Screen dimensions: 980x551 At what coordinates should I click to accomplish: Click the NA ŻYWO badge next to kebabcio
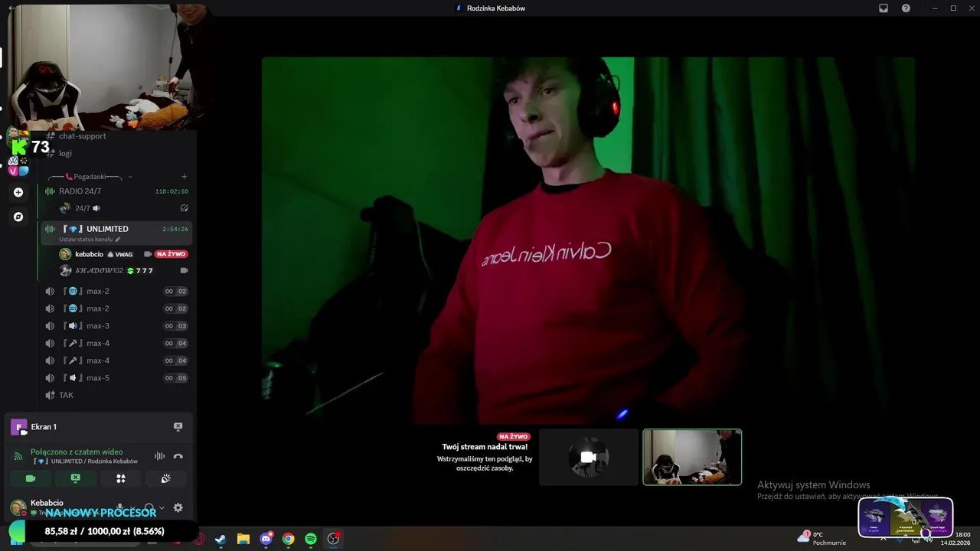click(x=171, y=254)
